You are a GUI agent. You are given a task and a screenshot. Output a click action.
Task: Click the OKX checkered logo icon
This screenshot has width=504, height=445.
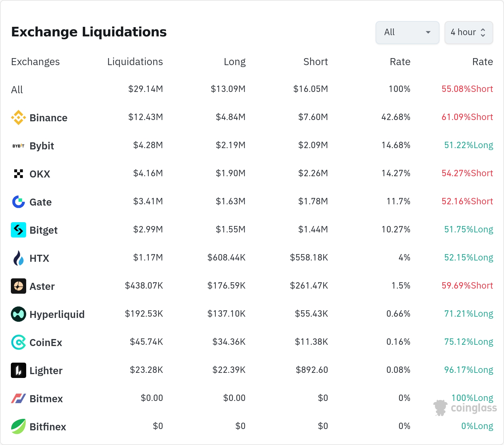19,174
